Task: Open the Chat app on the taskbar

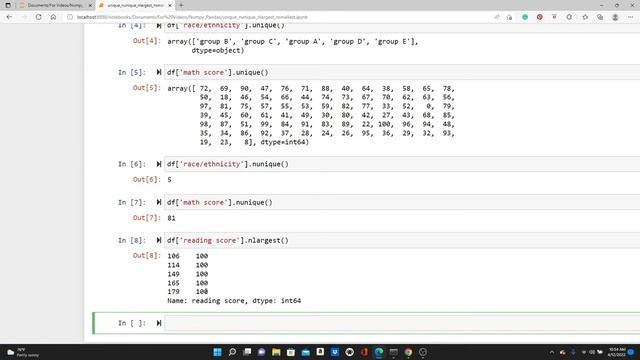Action: 262,352
